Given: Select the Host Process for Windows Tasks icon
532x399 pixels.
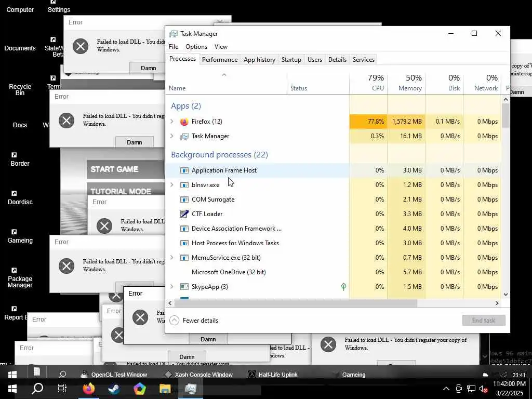Looking at the screenshot, I should click(x=184, y=243).
